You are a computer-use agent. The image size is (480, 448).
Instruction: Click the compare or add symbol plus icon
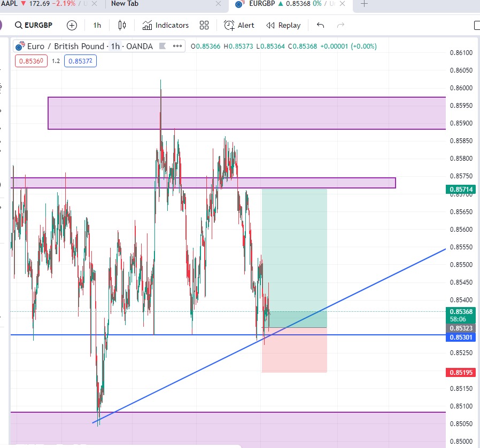point(72,26)
